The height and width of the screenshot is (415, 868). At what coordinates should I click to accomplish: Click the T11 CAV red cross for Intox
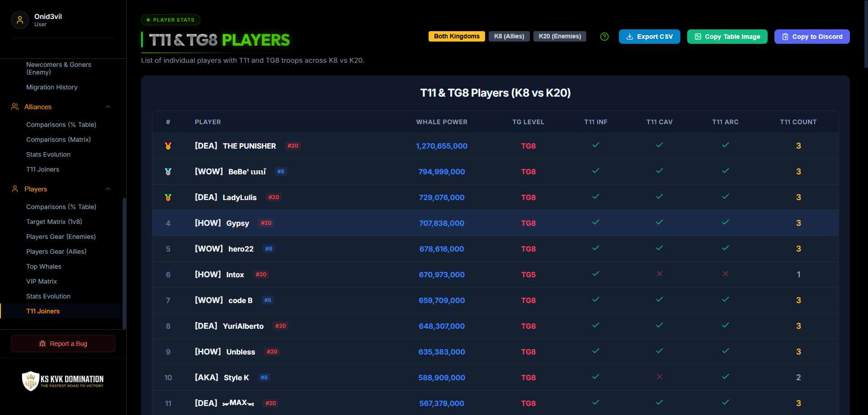pos(660,274)
